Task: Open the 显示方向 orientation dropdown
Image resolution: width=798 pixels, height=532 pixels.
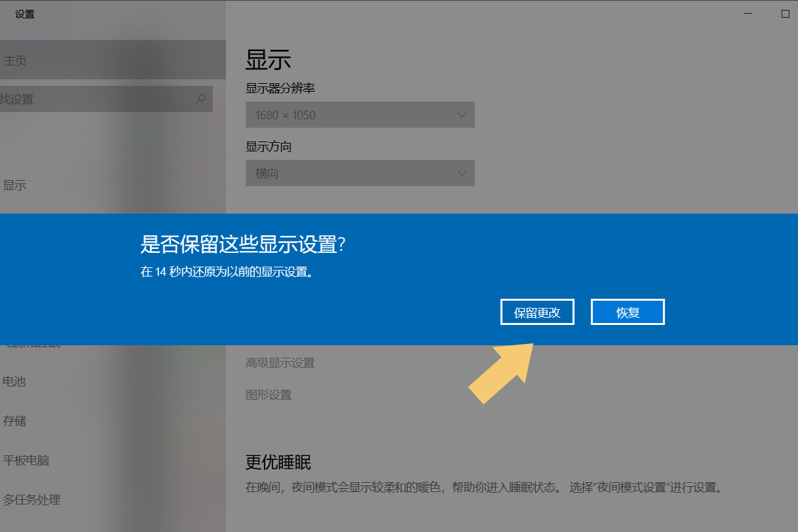Action: point(360,173)
